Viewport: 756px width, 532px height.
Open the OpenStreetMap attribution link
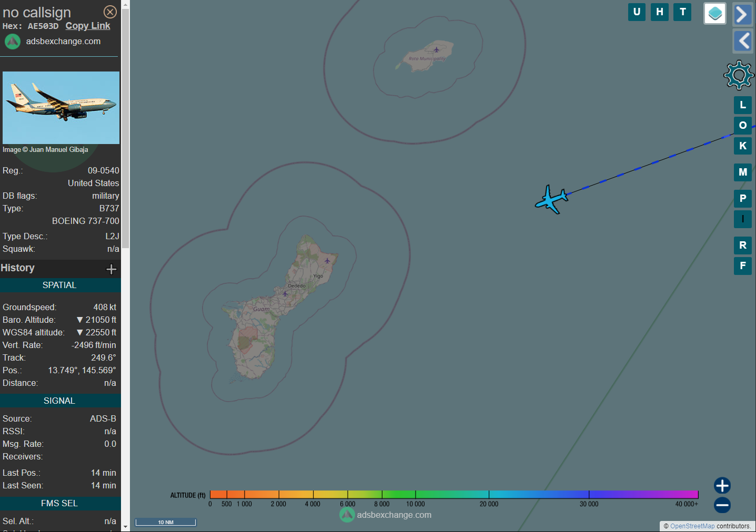[692, 526]
